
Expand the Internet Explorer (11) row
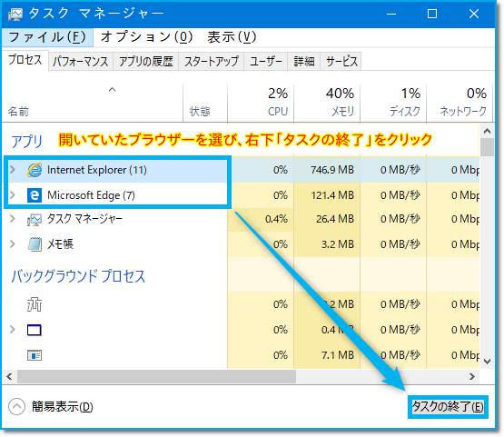click(13, 170)
